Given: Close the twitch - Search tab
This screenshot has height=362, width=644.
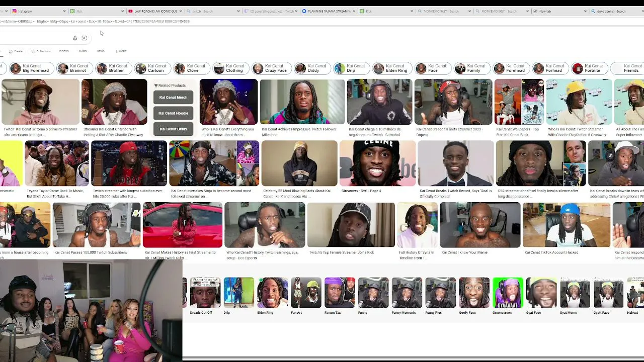Looking at the screenshot, I should pyautogui.click(x=238, y=11).
